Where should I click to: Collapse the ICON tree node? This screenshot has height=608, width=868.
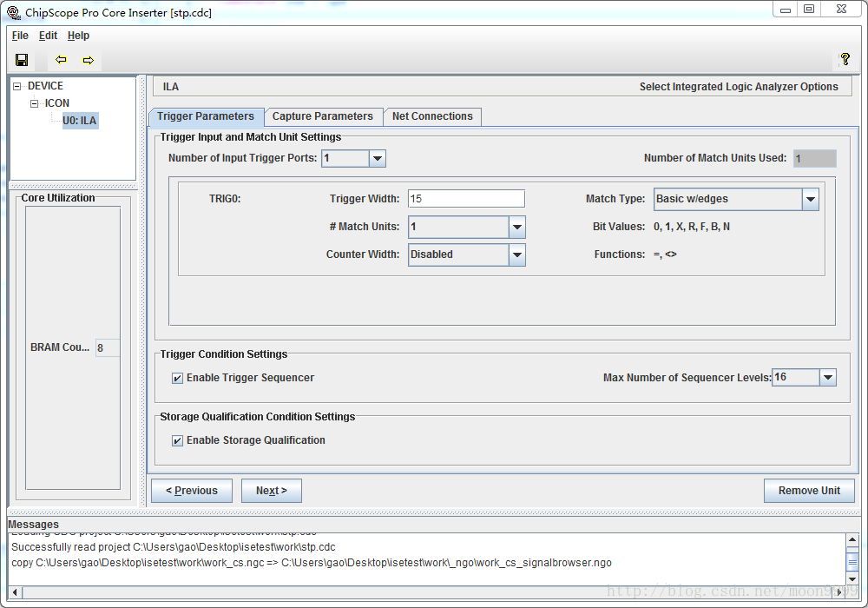click(x=35, y=103)
